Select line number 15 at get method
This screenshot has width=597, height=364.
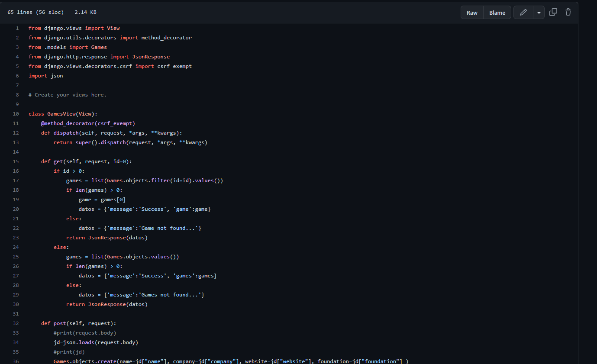click(16, 161)
